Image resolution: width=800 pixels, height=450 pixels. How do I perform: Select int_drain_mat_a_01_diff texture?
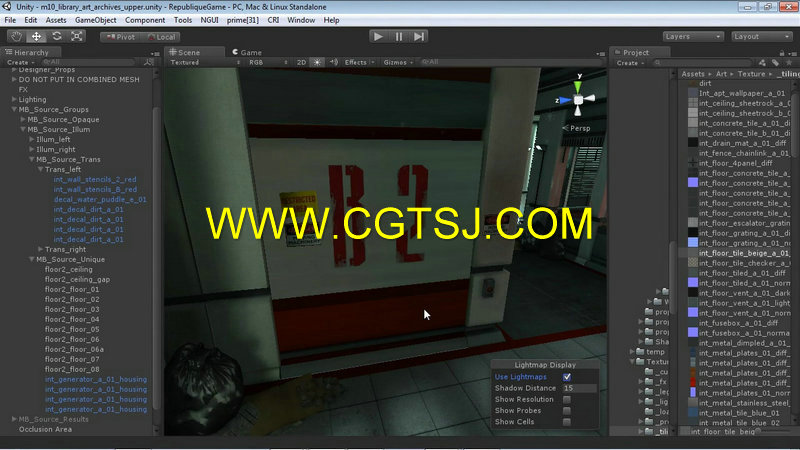(x=742, y=143)
